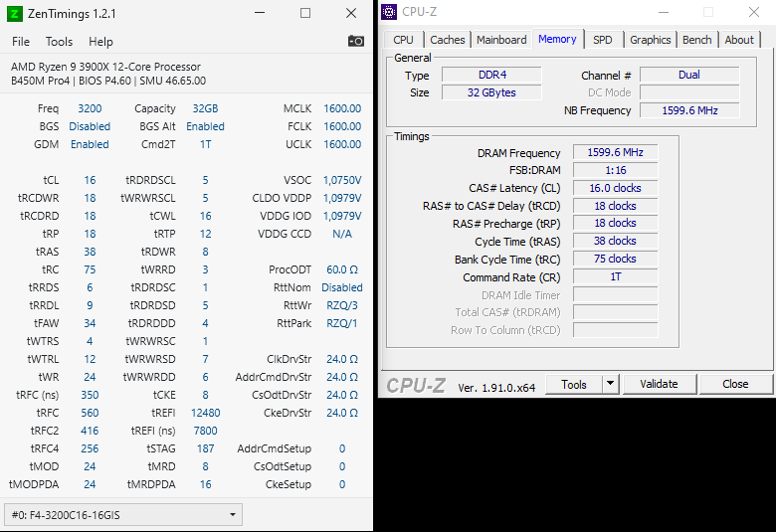Click the tSTAG value 187
The width and height of the screenshot is (776, 532).
(x=205, y=448)
